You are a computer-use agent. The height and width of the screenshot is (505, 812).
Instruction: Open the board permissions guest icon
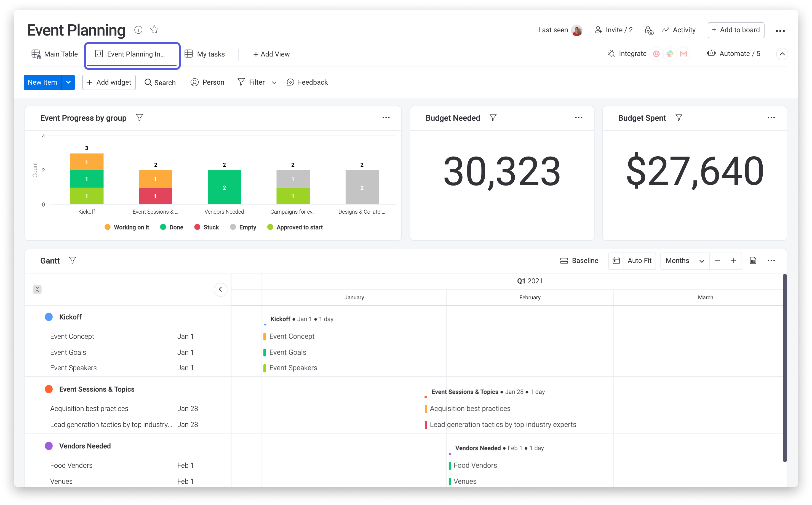click(x=649, y=30)
